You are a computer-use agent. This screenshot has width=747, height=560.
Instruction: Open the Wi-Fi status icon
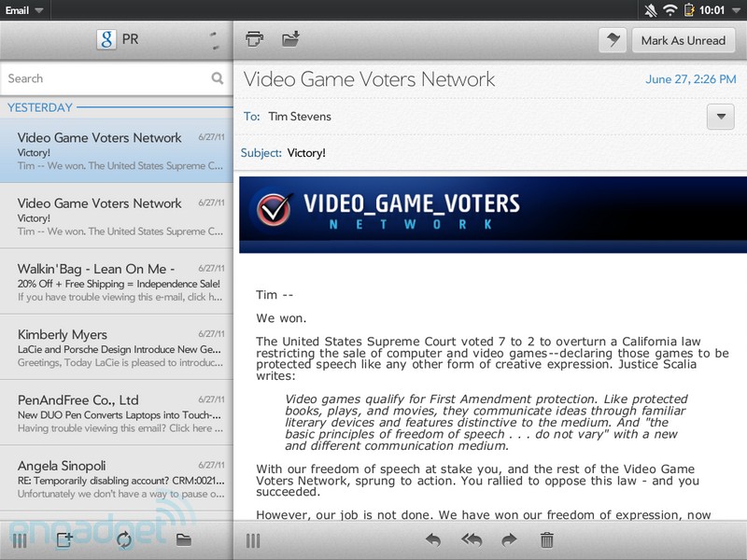[x=670, y=10]
